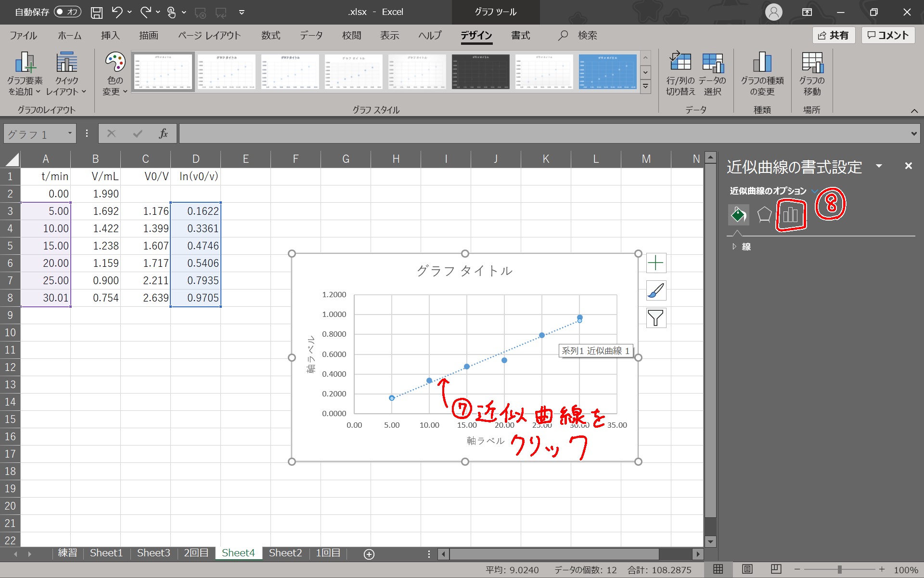Switch to Page Break Preview view
The height and width of the screenshot is (578, 924).
776,569
